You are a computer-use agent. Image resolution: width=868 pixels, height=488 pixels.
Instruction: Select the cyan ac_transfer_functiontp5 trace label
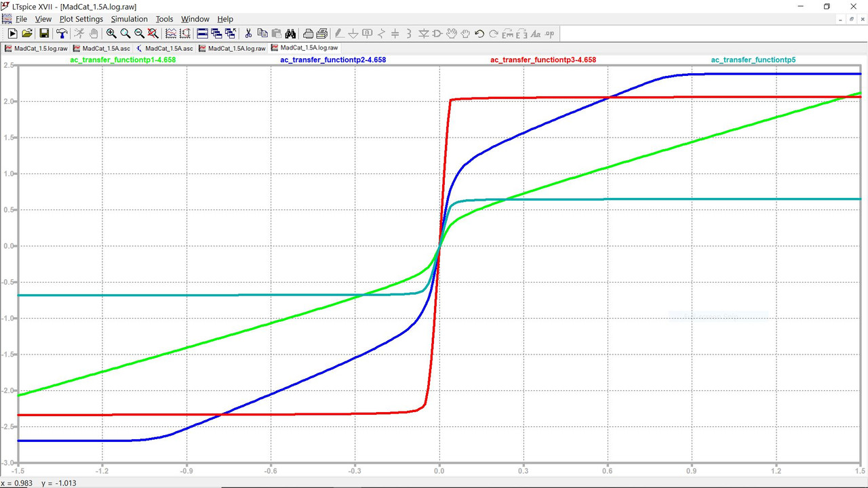pos(753,60)
